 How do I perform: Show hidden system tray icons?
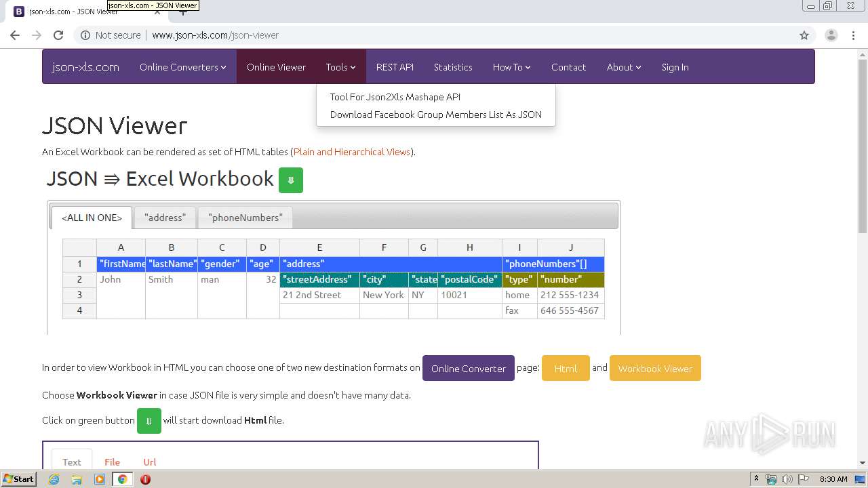click(x=756, y=479)
